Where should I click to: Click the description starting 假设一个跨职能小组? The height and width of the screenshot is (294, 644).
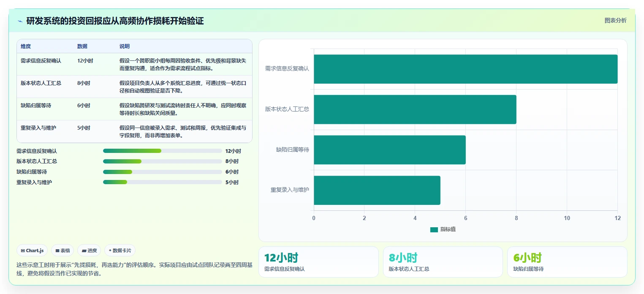[183, 65]
